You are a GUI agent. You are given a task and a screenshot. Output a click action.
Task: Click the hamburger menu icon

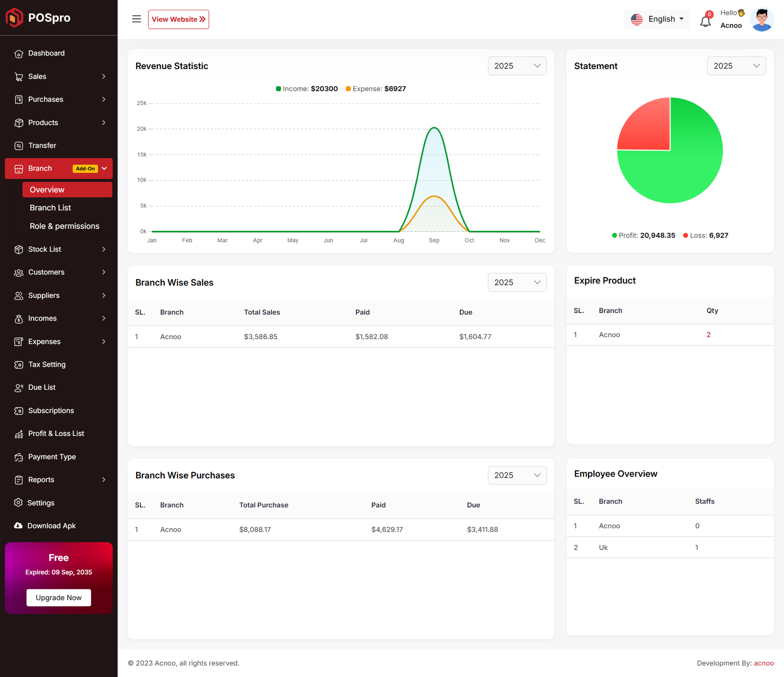click(136, 19)
